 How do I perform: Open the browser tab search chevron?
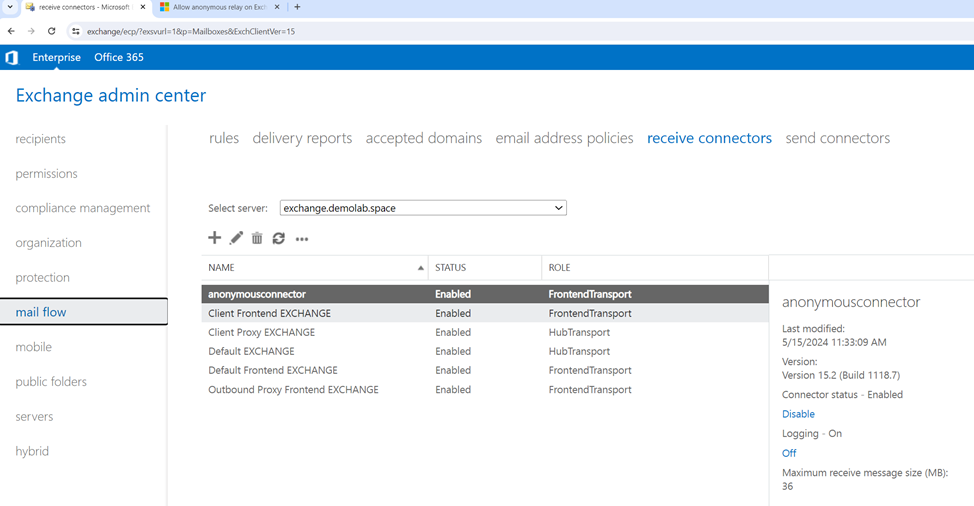click(x=10, y=7)
